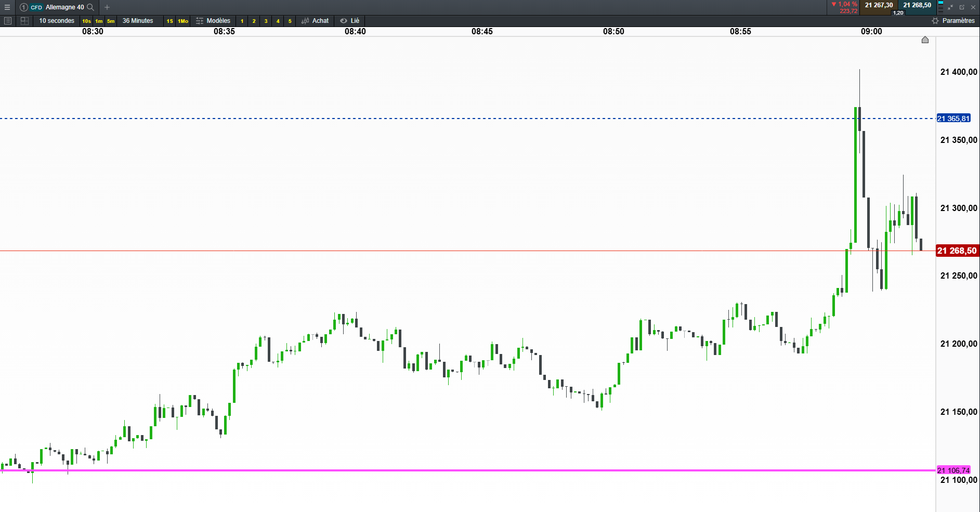Open the grid layout icon
The width and height of the screenshot is (980, 512).
(x=24, y=21)
